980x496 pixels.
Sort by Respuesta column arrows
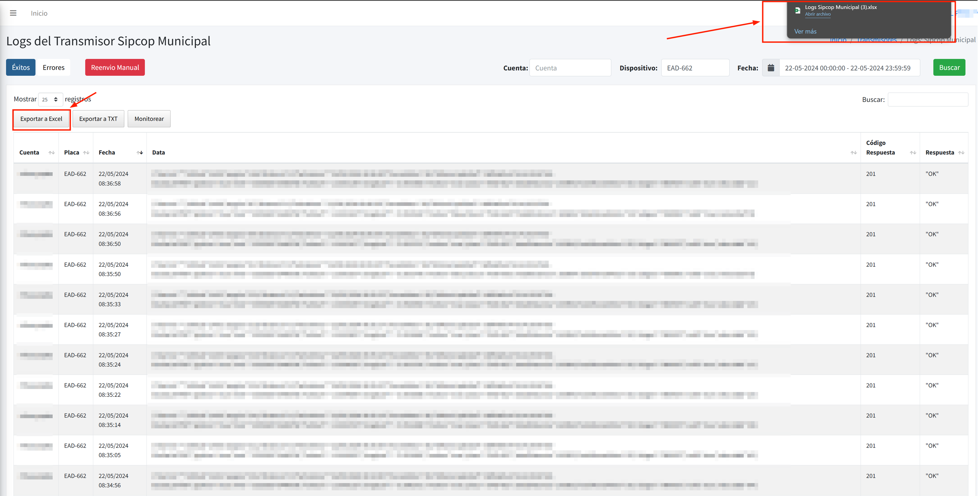[961, 152]
